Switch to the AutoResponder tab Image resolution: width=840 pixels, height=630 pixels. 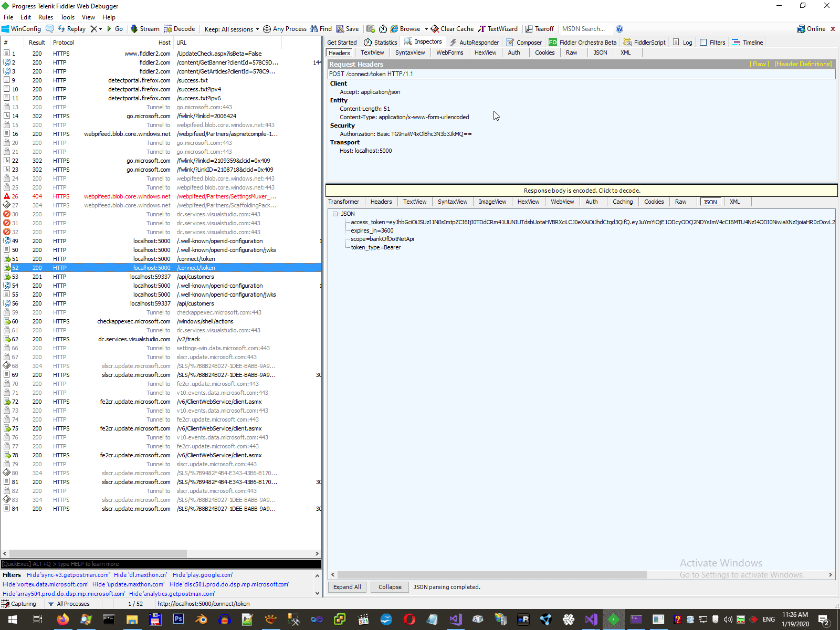click(474, 43)
